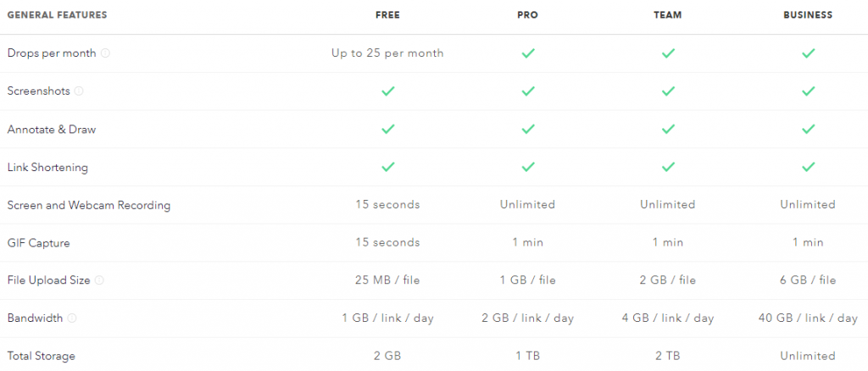Select the FREE plan column header
The width and height of the screenshot is (868, 371).
pyautogui.click(x=387, y=14)
